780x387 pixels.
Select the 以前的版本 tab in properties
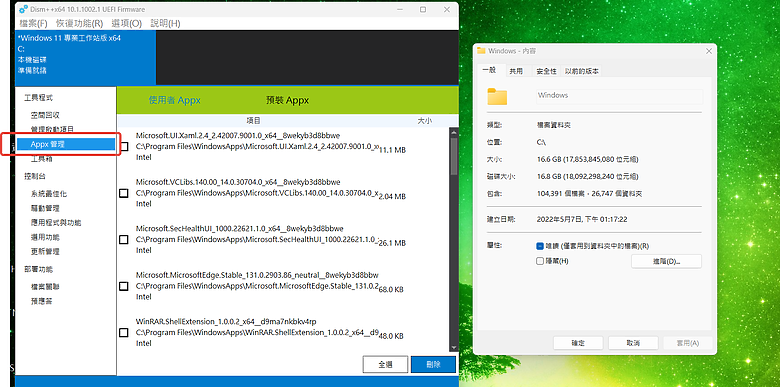pos(582,71)
